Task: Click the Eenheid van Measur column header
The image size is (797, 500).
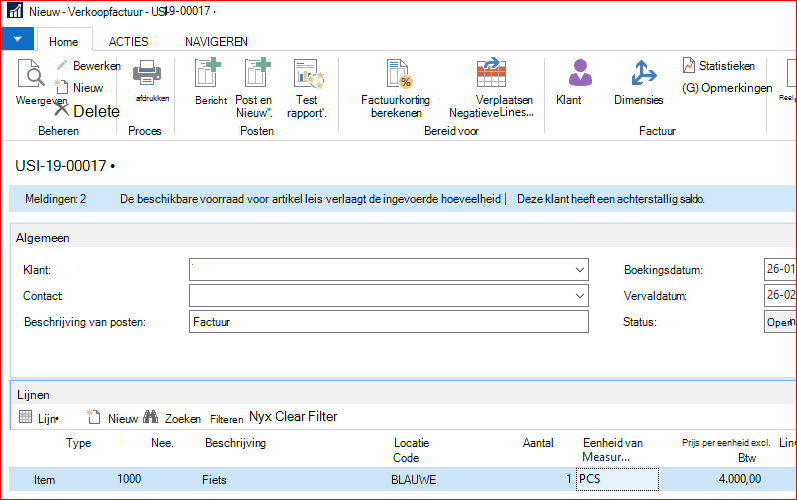Action: click(x=612, y=450)
